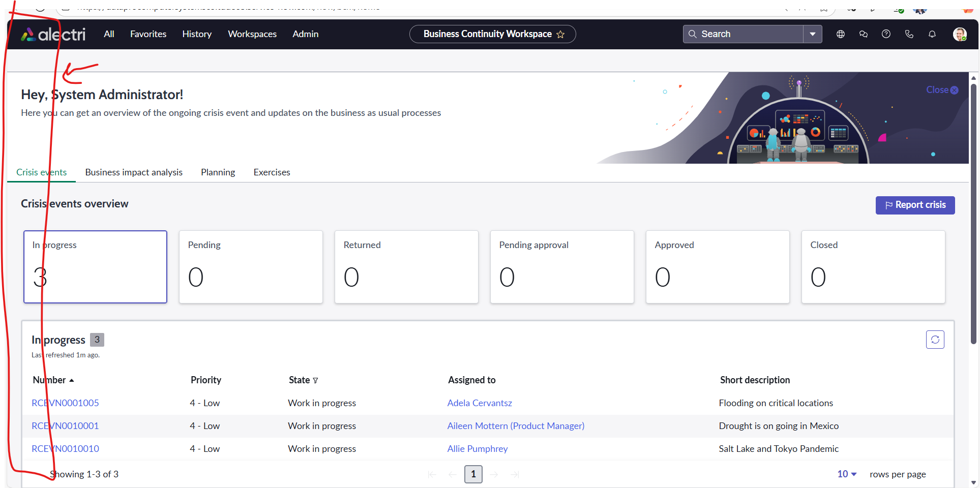Go to next page arrow
Image resolution: width=980 pixels, height=488 pixels.
click(494, 474)
